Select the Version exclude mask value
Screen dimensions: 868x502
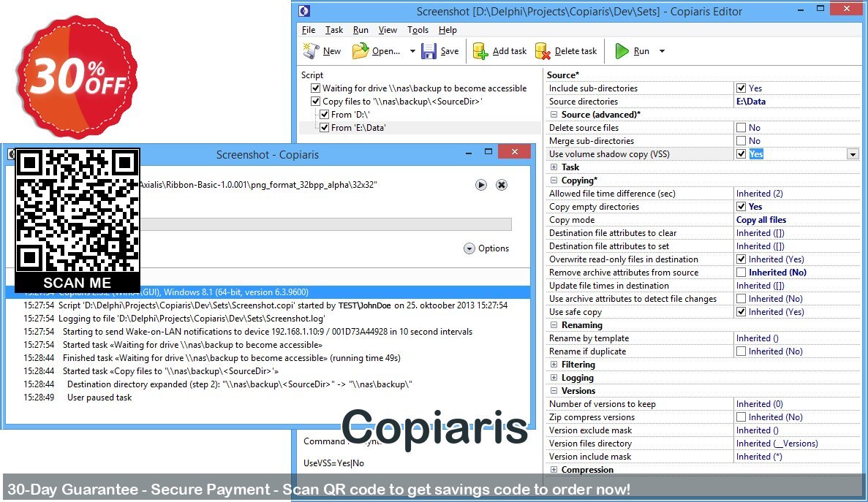pos(758,430)
